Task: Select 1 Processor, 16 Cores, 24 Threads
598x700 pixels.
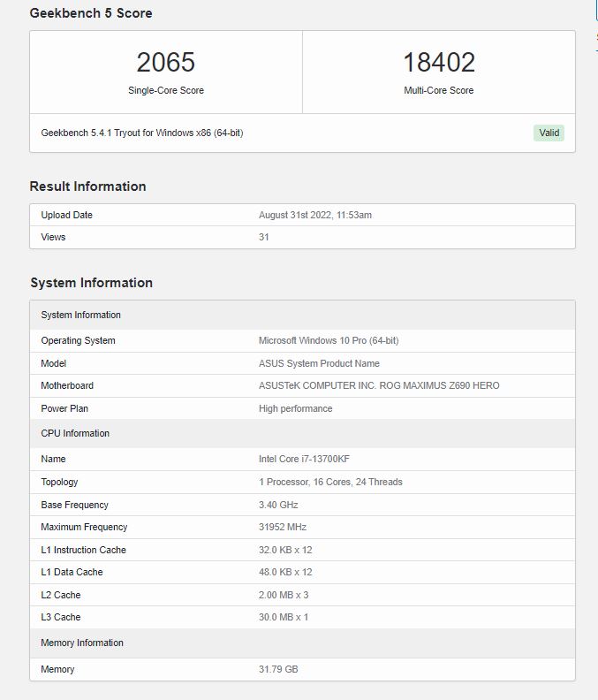Action: (x=330, y=482)
